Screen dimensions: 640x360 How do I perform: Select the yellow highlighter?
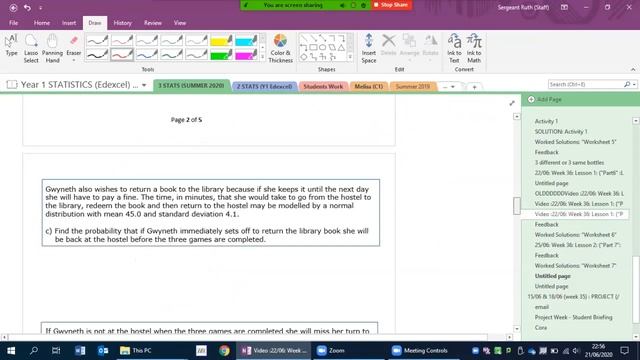[221, 40]
